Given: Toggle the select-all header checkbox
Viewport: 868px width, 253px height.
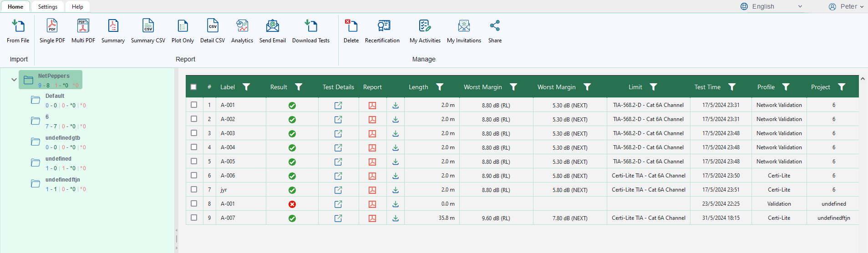Looking at the screenshot, I should pos(193,87).
